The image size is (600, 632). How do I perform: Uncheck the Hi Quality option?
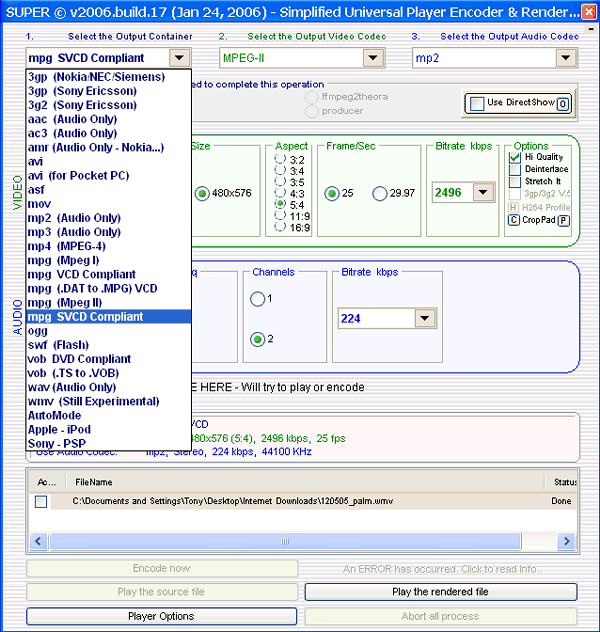(515, 157)
